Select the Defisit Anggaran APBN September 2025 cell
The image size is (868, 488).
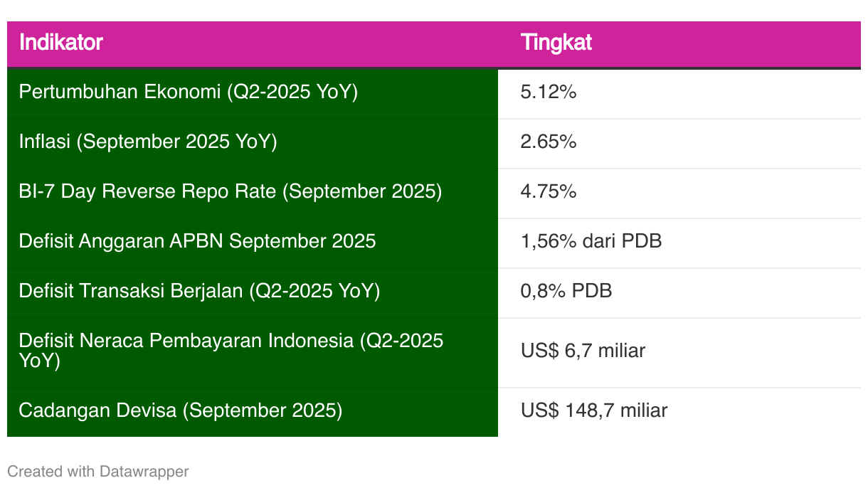(197, 242)
